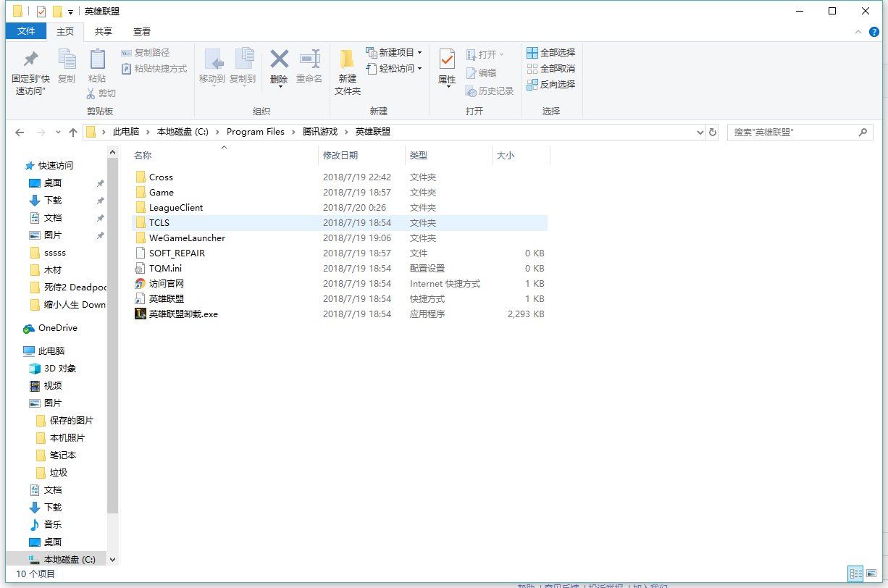This screenshot has width=888, height=588.
Task: Click Select All (全部选择) in ribbon
Action: coord(550,52)
